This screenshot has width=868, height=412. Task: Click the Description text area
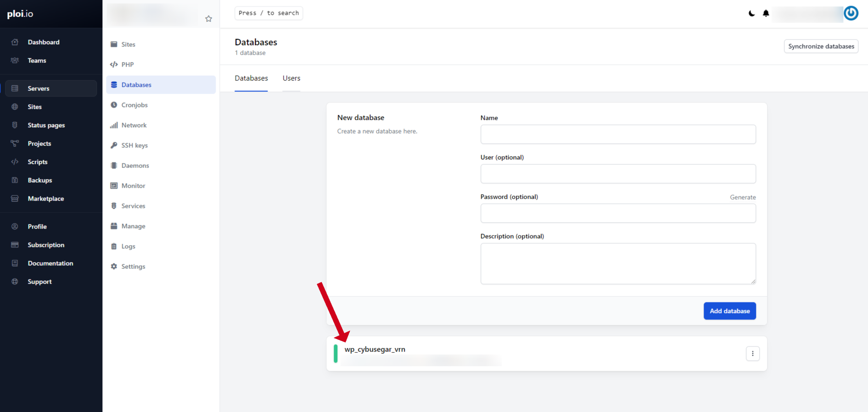[x=618, y=263]
